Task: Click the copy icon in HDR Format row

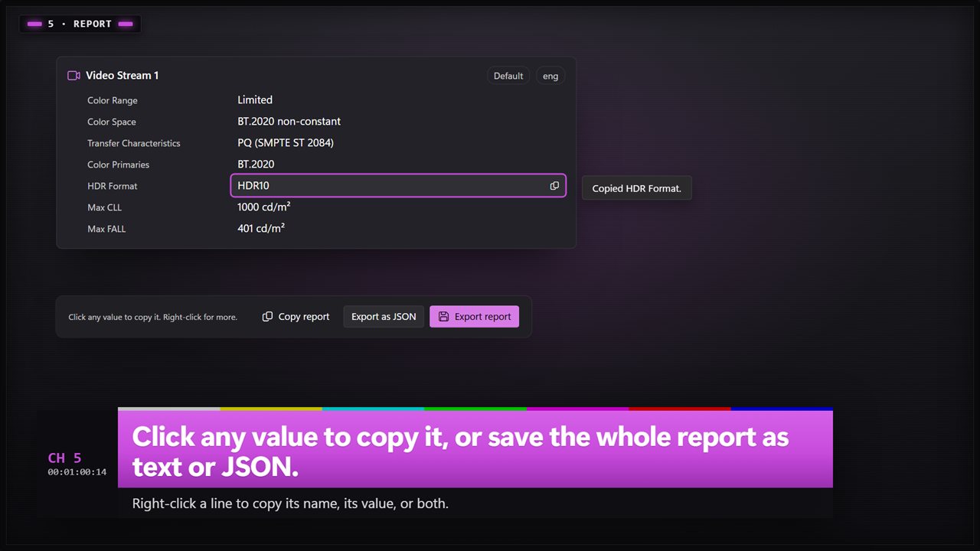Action: pyautogui.click(x=554, y=186)
